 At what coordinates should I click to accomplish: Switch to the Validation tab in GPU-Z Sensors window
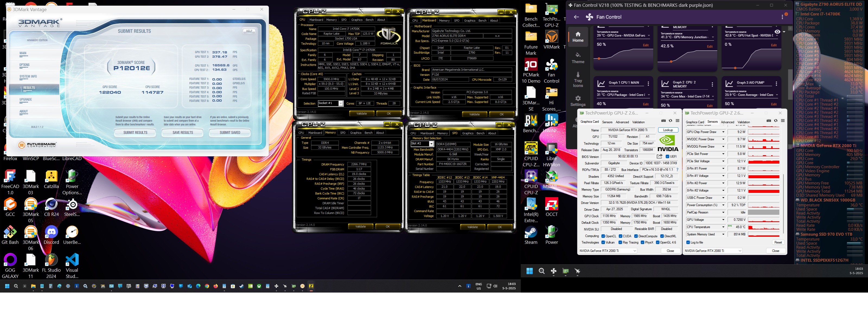[743, 122]
